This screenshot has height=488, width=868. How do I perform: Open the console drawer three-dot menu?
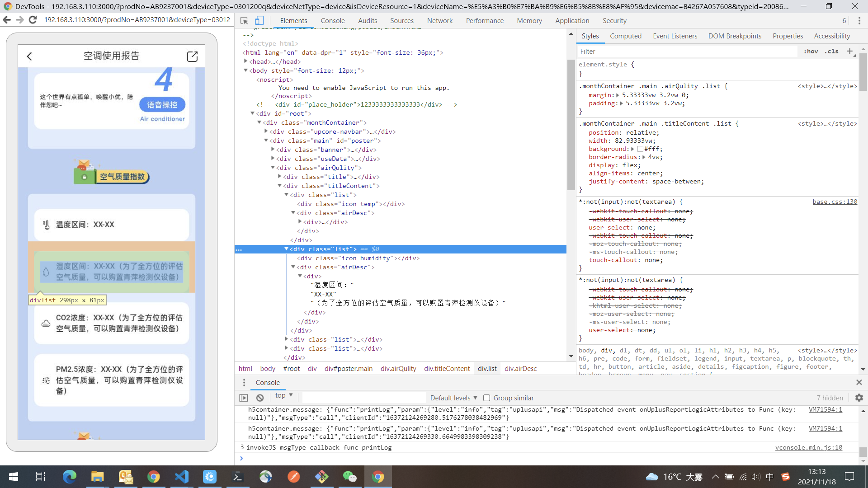244,383
